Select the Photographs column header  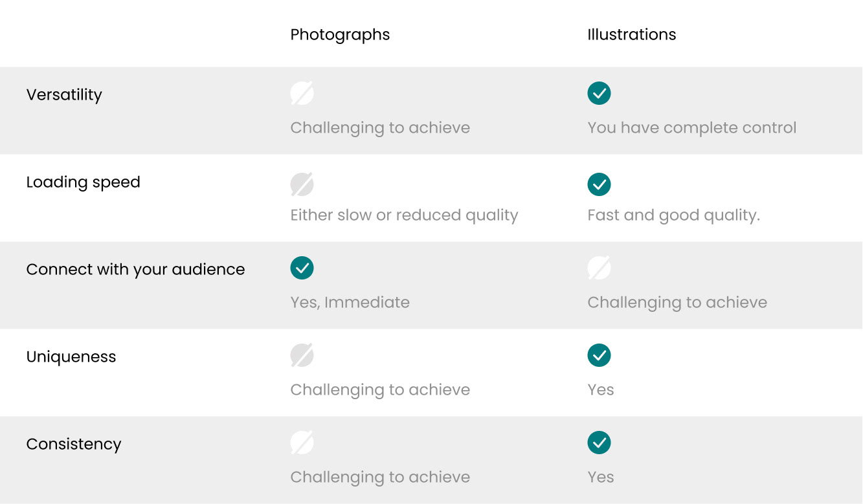pos(340,35)
